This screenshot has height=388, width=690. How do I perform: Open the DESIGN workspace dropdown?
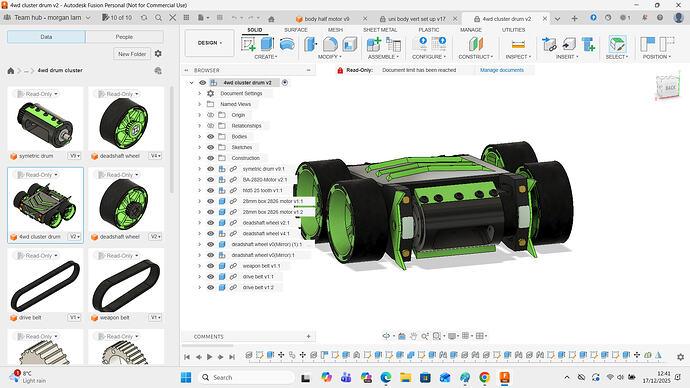pos(209,43)
